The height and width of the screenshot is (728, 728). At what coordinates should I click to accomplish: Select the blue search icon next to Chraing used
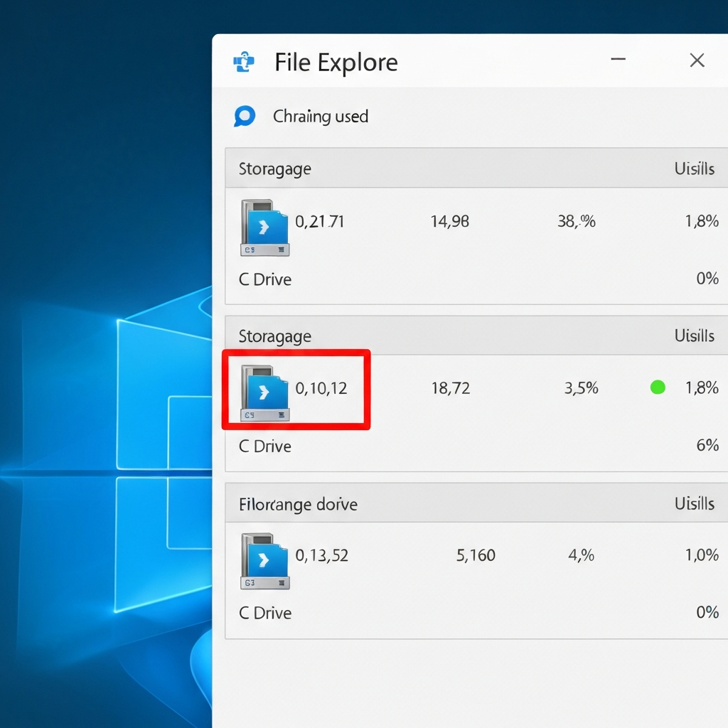(245, 116)
